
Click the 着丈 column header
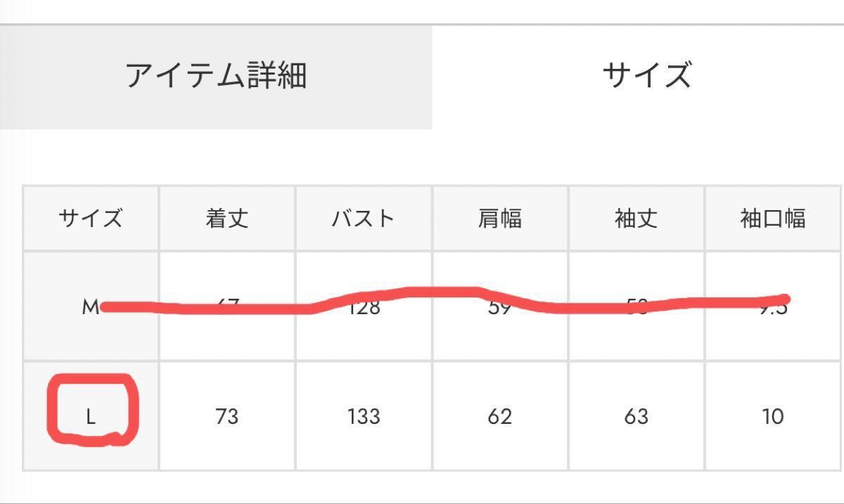click(227, 219)
